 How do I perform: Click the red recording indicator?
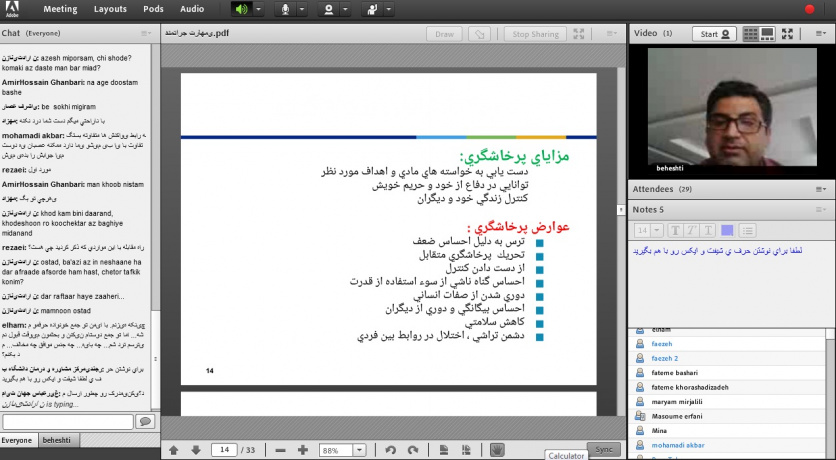[809, 9]
